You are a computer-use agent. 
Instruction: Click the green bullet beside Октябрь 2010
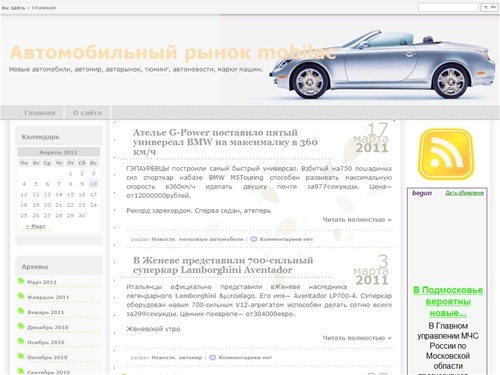[21, 356]
